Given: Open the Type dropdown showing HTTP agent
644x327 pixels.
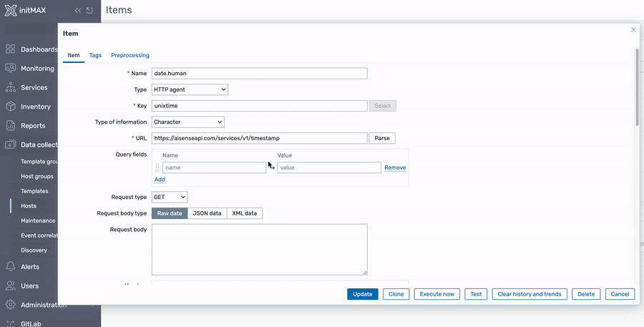Looking at the screenshot, I should click(x=190, y=89).
